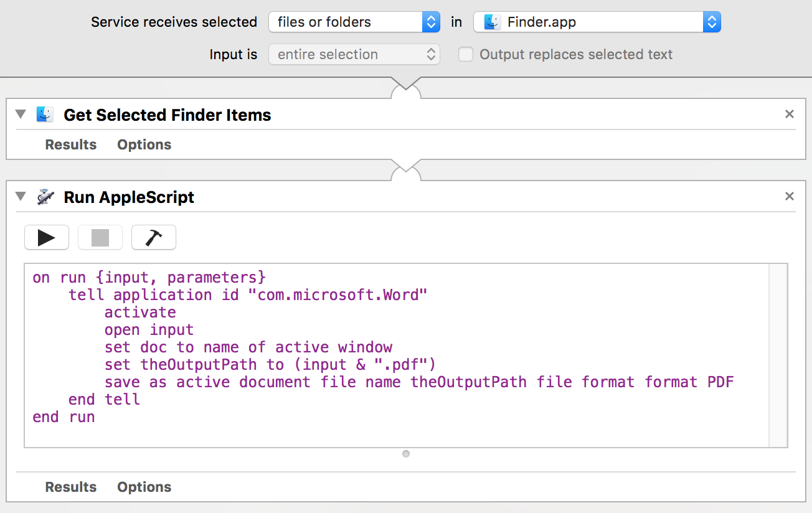Show Results for Run AppleScript action

pos(71,487)
